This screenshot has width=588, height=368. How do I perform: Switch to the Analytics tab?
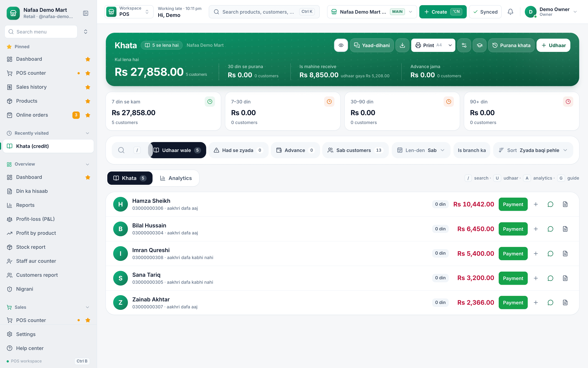pos(176,178)
